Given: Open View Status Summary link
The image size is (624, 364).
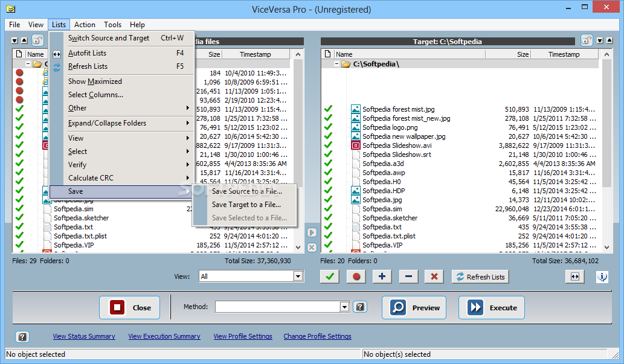Looking at the screenshot, I should point(84,336).
